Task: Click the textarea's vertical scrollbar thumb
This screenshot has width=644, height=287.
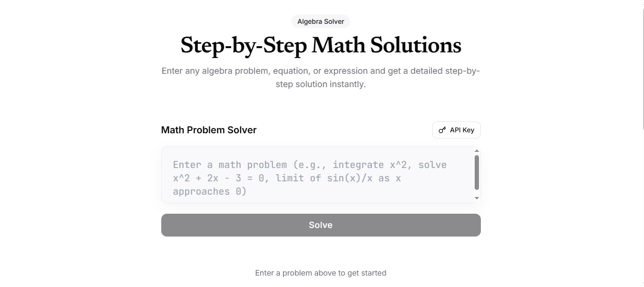Action: click(477, 172)
